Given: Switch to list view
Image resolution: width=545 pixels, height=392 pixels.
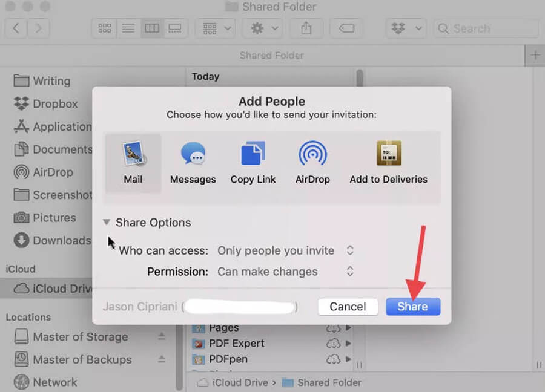Looking at the screenshot, I should tap(128, 28).
